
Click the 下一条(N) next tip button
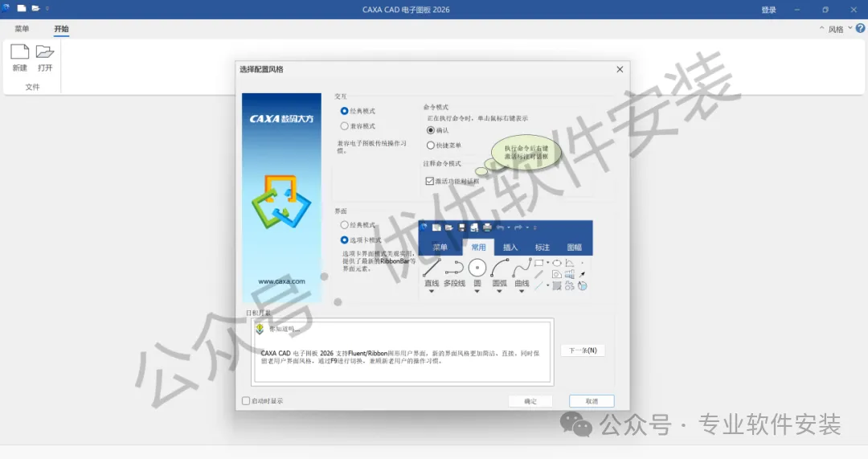point(583,350)
